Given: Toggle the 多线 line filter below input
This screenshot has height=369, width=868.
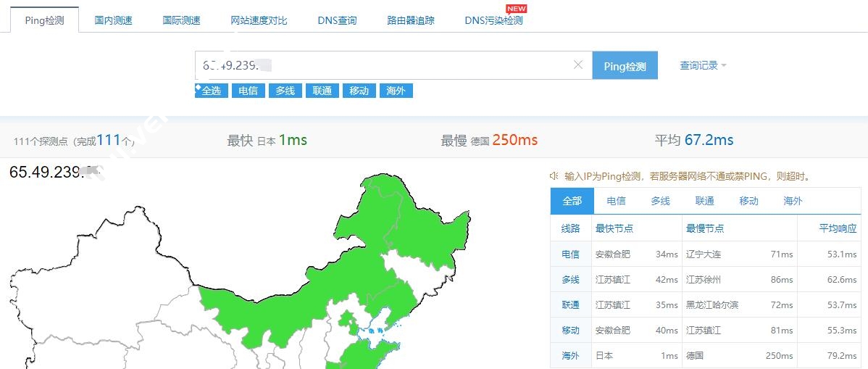Looking at the screenshot, I should [285, 91].
